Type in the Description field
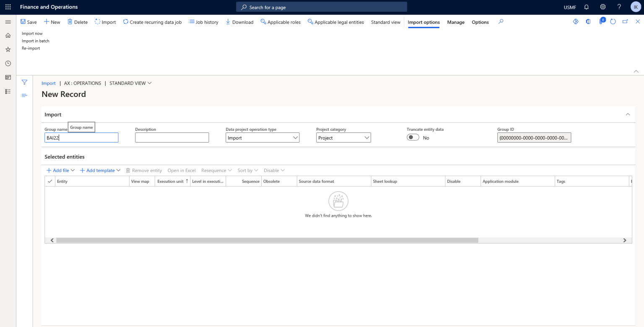 pos(172,137)
